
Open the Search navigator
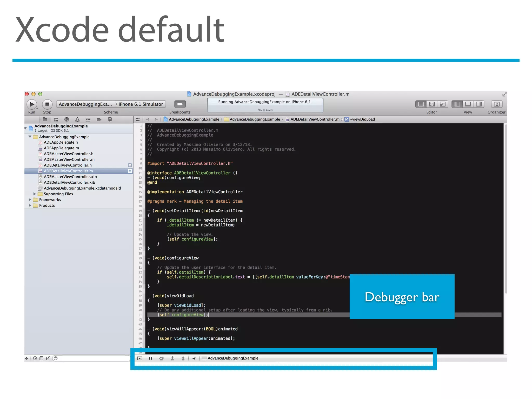point(66,119)
